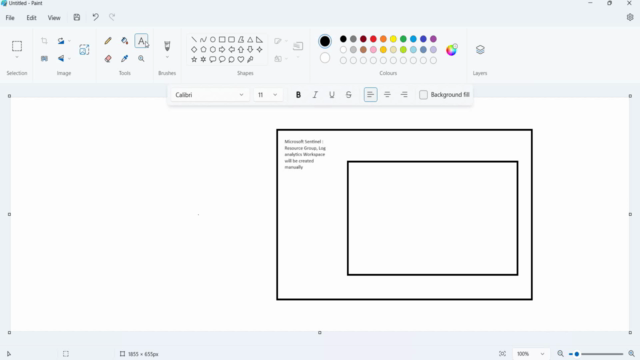Select the Heart shape

(x=241, y=59)
